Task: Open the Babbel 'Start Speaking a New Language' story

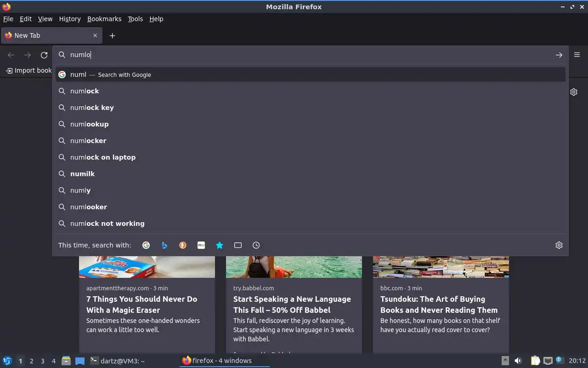Action: click(292, 305)
